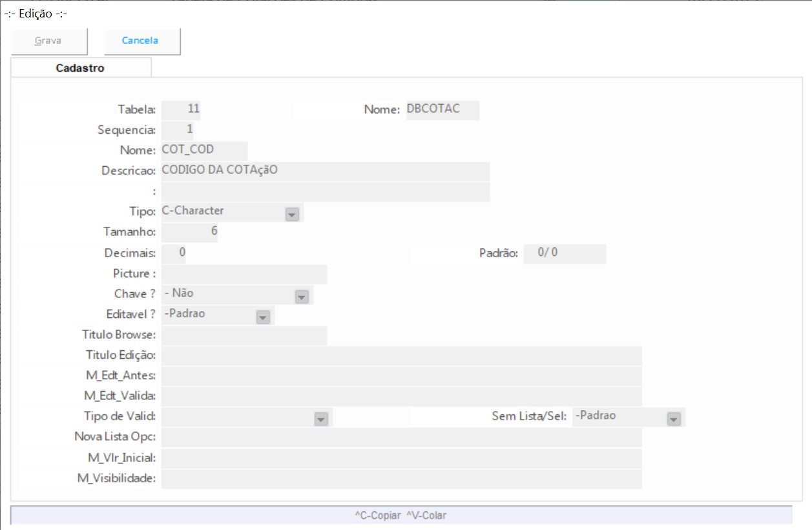Open the Sem Lista/Sel dropdown
This screenshot has height=530, width=812.
[674, 419]
